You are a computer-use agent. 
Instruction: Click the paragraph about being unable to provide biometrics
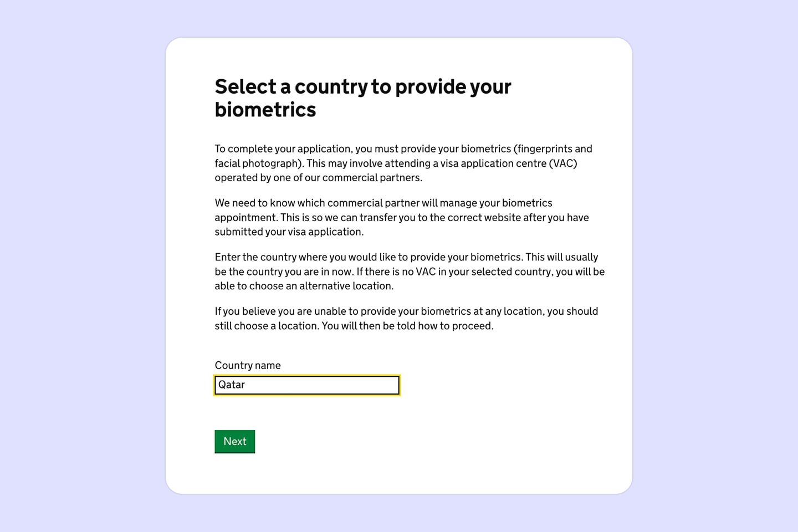point(406,318)
